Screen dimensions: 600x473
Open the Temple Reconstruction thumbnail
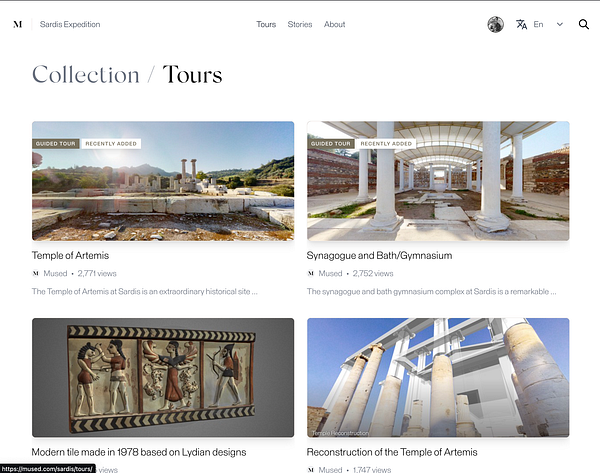[438, 378]
